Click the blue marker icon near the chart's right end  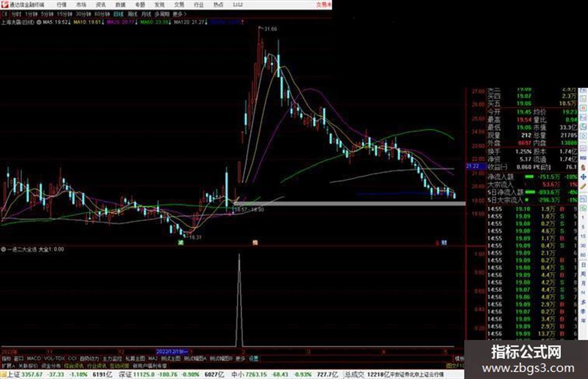[444, 243]
